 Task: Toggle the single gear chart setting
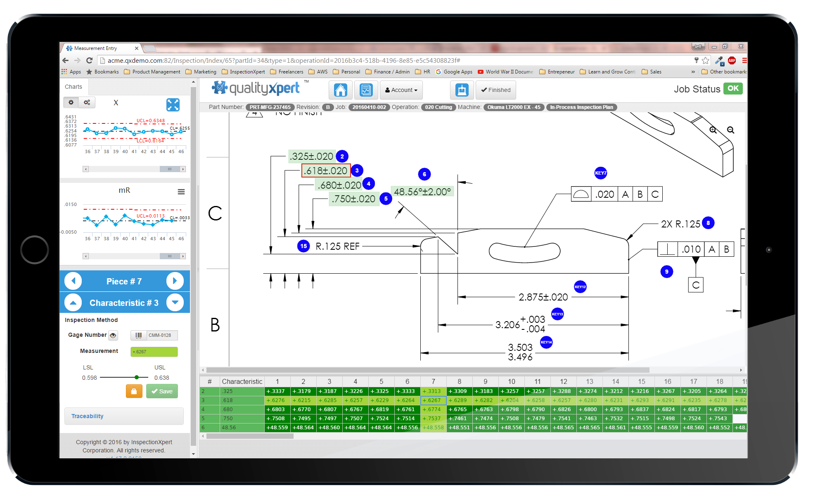click(x=71, y=102)
